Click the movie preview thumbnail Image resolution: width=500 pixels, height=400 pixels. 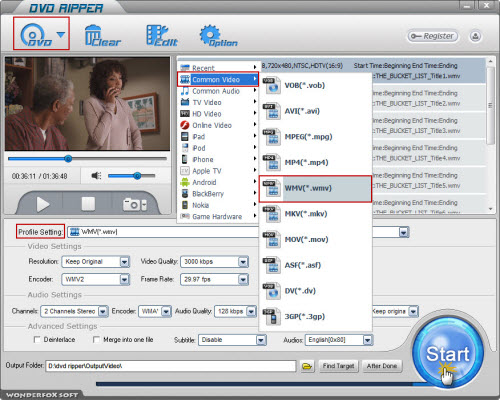[x=87, y=104]
